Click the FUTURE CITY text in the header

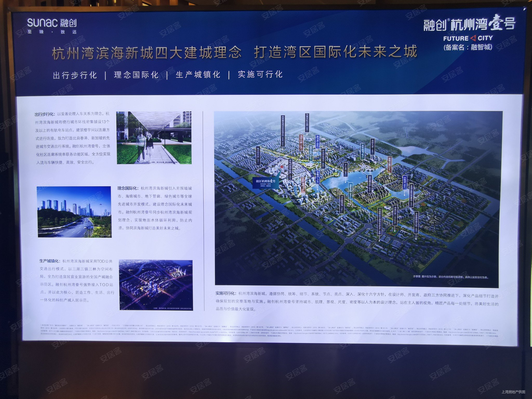[468, 38]
